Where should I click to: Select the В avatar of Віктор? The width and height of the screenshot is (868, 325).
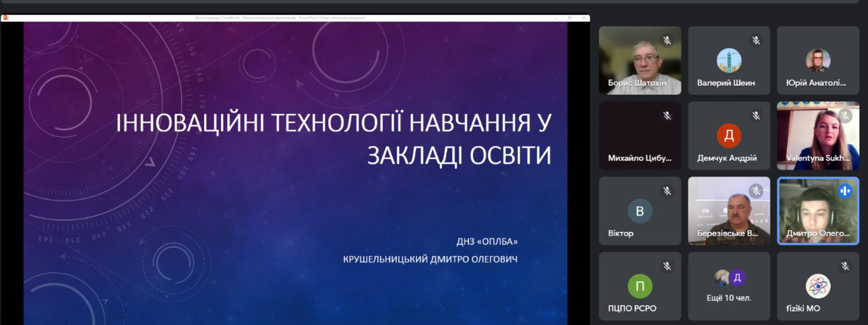[640, 211]
